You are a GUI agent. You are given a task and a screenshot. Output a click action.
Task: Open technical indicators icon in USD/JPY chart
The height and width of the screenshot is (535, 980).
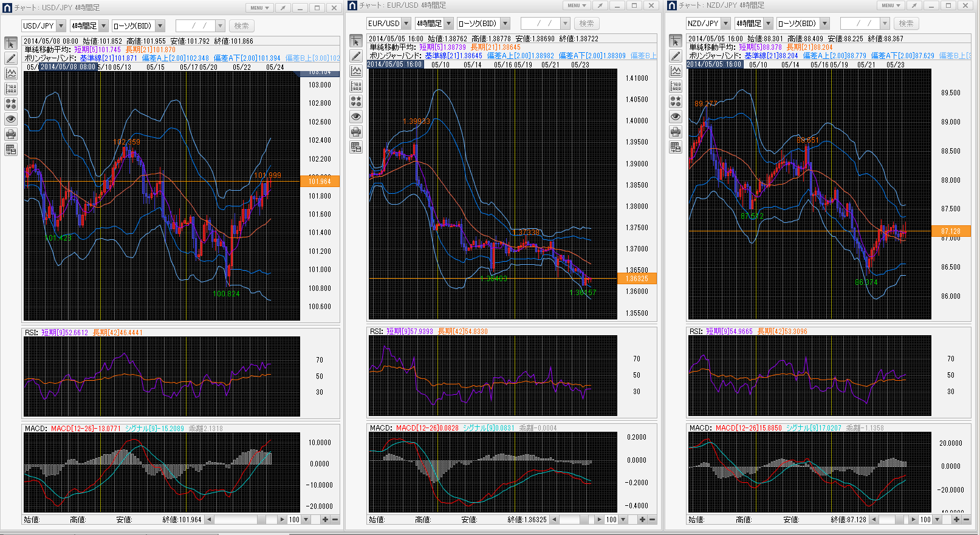coord(11,74)
